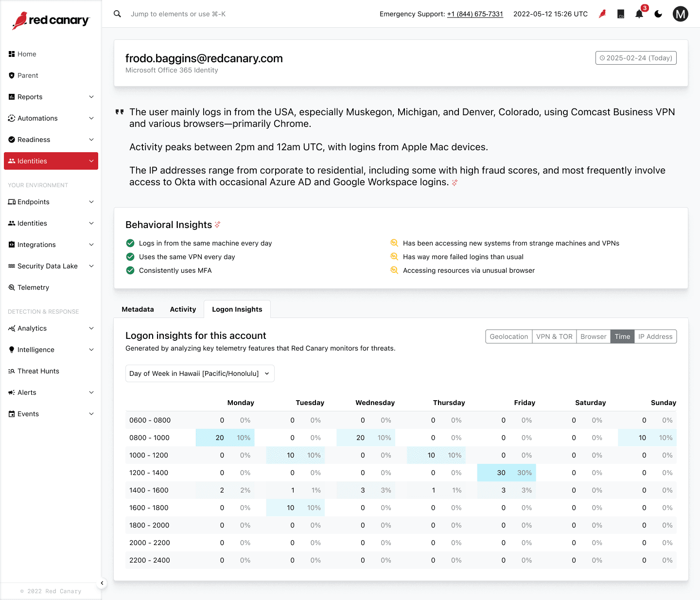Collapse the sidebar with the arrow button
Image resolution: width=700 pixels, height=600 pixels.
coord(102,583)
